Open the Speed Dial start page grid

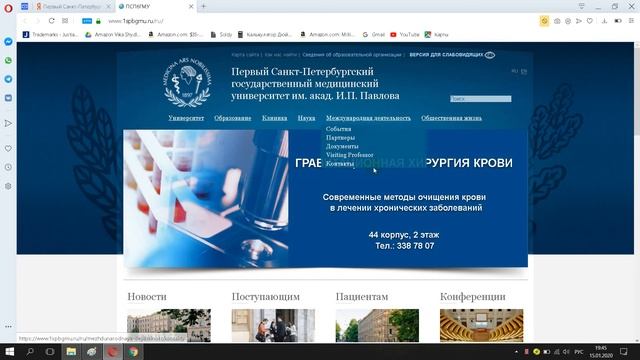(65, 21)
